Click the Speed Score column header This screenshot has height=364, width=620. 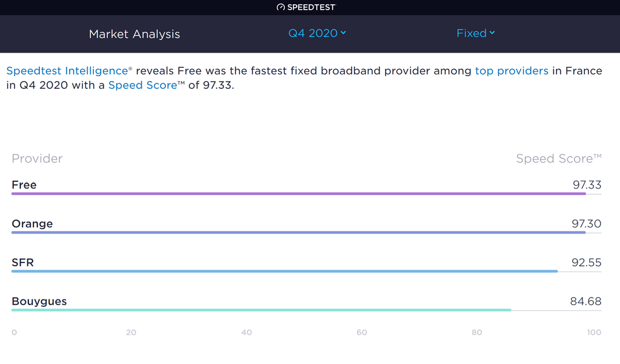pos(558,158)
